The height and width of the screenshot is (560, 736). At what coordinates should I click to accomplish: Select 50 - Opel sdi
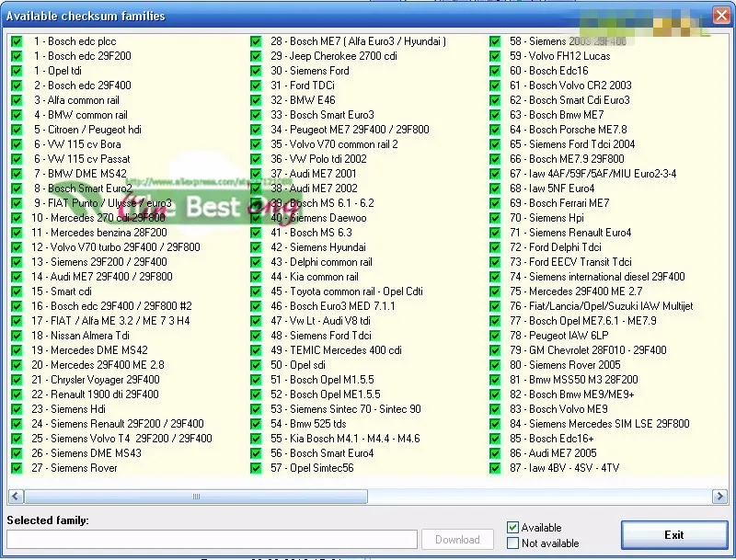(298, 365)
